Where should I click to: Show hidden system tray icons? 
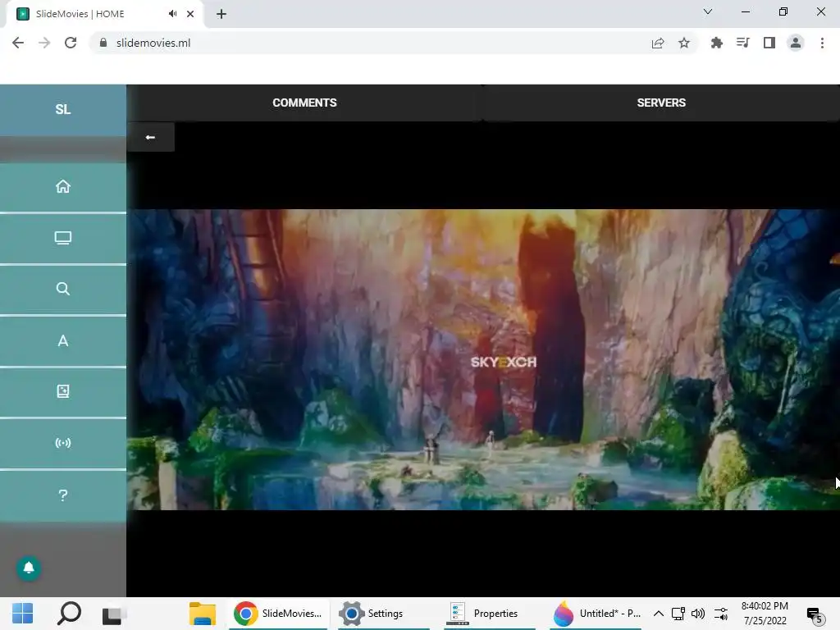tap(659, 614)
